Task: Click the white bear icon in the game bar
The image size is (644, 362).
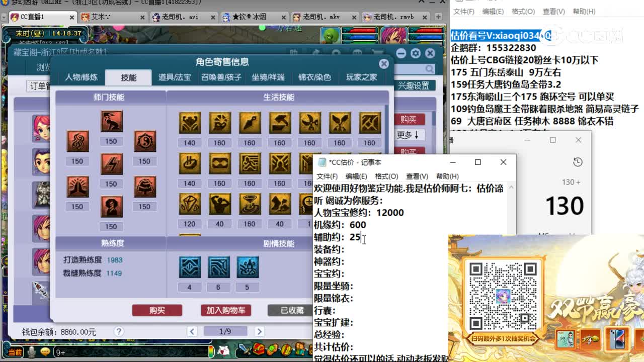Action: 223,350
